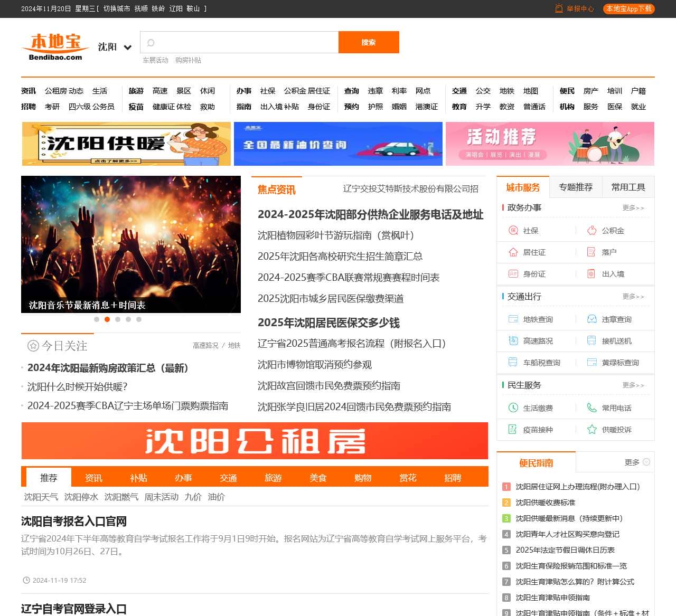This screenshot has width=676, height=616.
Task: Switch to the 补贴 tab
Action: pos(138,478)
